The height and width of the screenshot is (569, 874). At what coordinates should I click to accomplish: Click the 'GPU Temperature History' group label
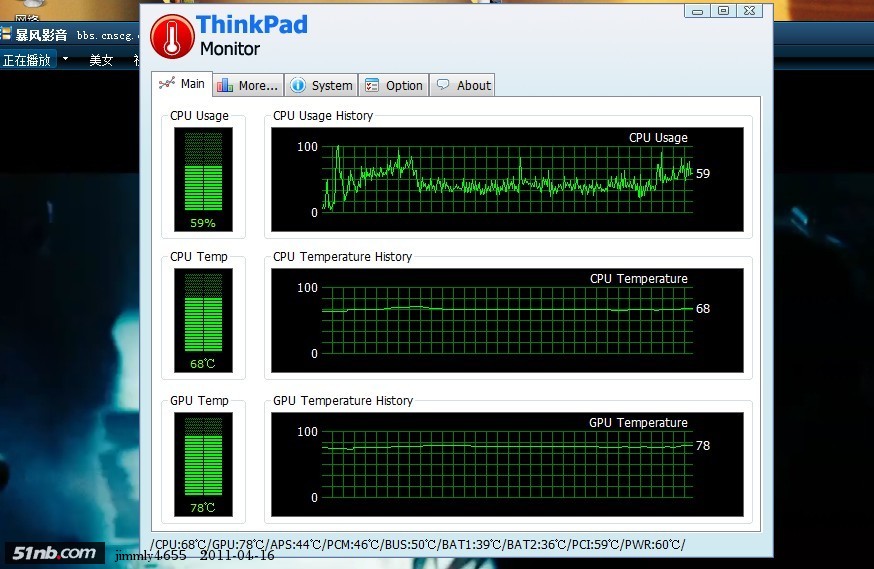(x=343, y=401)
